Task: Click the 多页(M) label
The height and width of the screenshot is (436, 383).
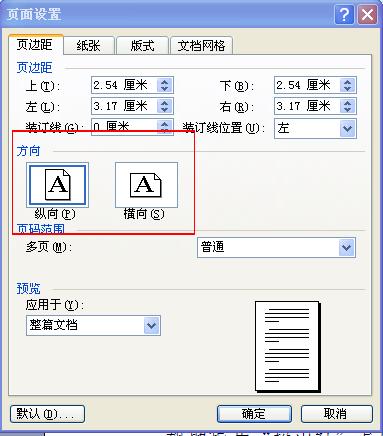Action: pyautogui.click(x=49, y=247)
